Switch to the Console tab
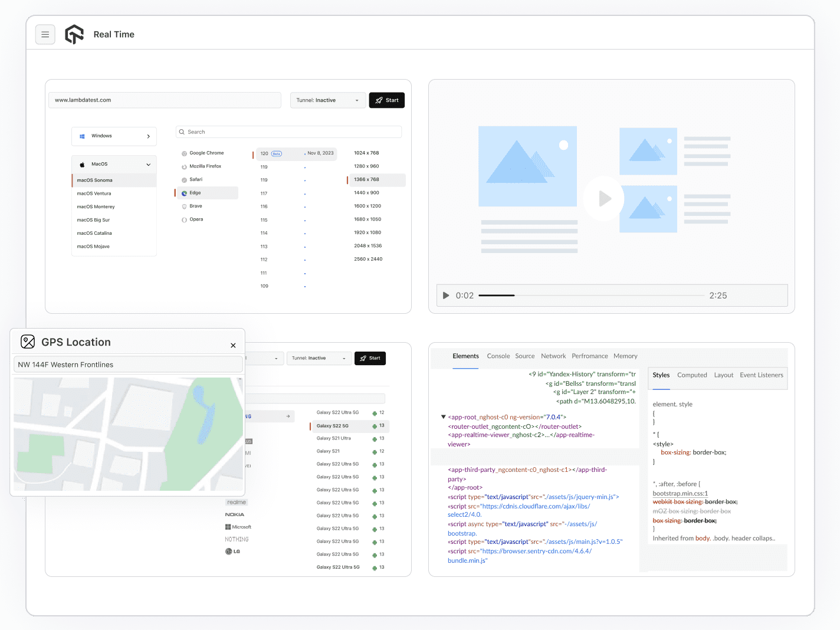The width and height of the screenshot is (840, 630). point(498,356)
